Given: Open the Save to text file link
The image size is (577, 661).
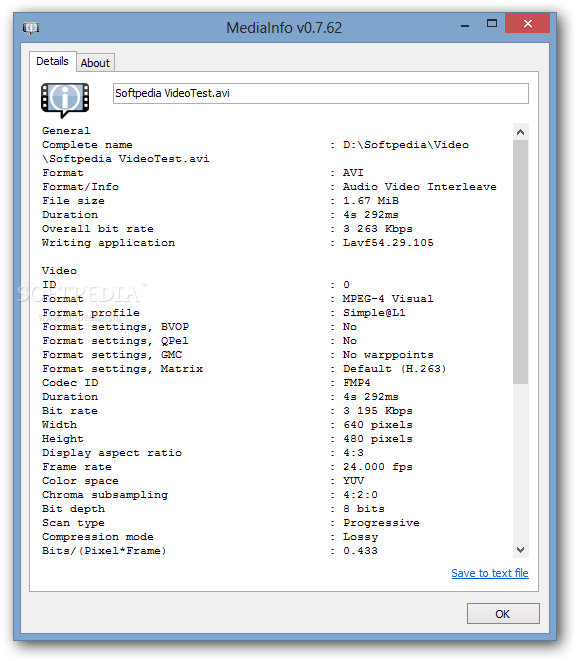Looking at the screenshot, I should pyautogui.click(x=490, y=573).
